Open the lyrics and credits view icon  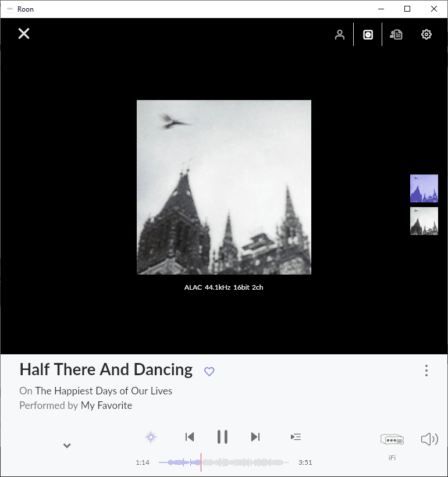(396, 34)
